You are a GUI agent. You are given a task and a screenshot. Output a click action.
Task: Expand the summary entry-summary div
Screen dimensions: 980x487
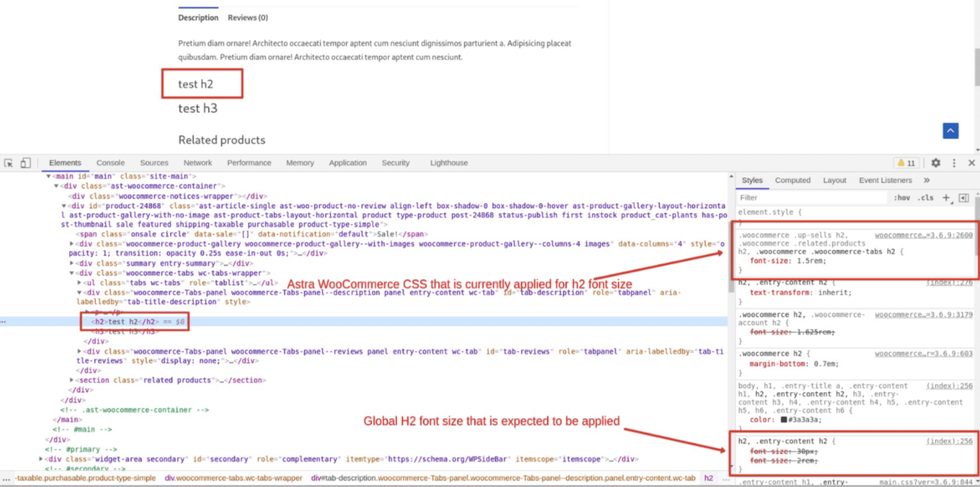tap(72, 264)
